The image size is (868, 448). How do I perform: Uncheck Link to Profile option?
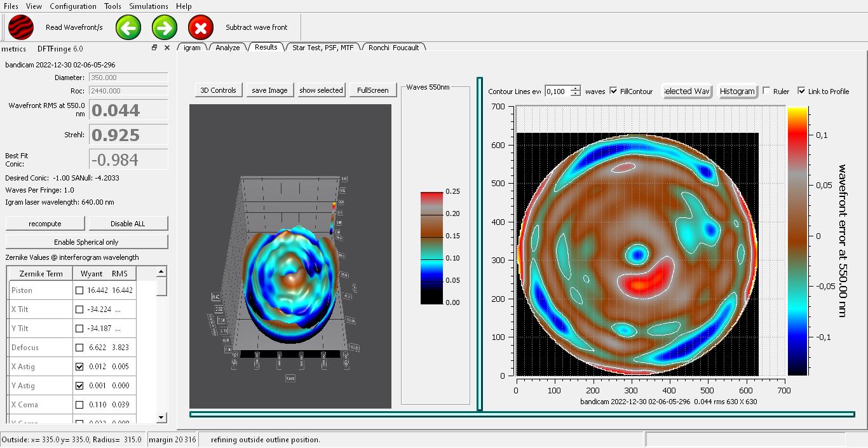pyautogui.click(x=801, y=91)
